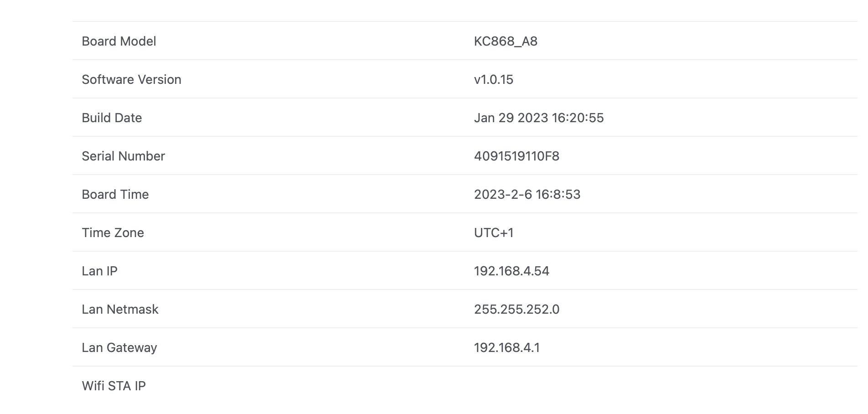Select the Jan 29 2023 build timestamp
This screenshot has width=868, height=414.
click(x=539, y=118)
